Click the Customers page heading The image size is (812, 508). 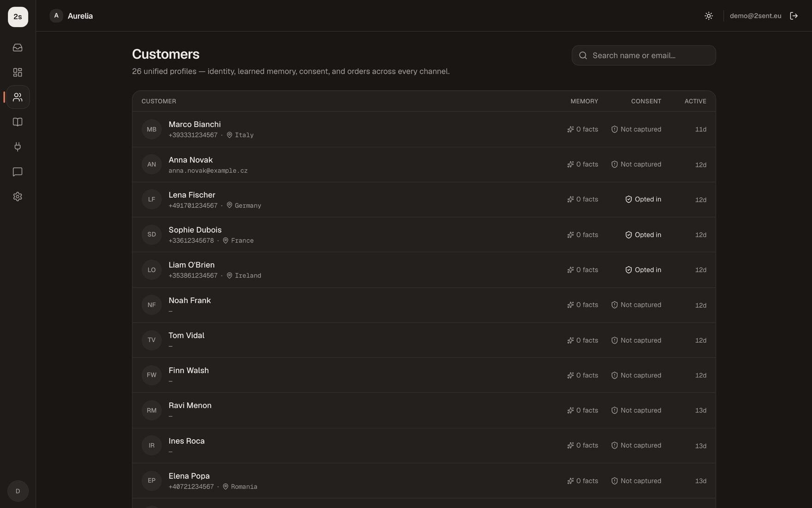[x=166, y=54]
